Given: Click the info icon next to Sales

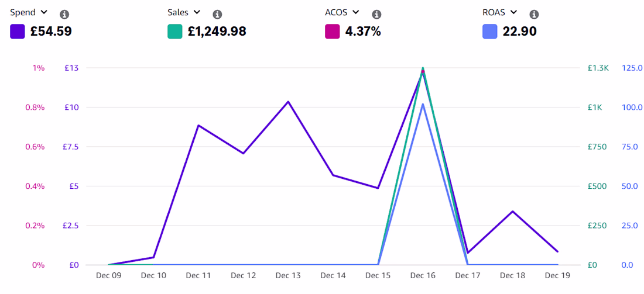Looking at the screenshot, I should pyautogui.click(x=217, y=15).
